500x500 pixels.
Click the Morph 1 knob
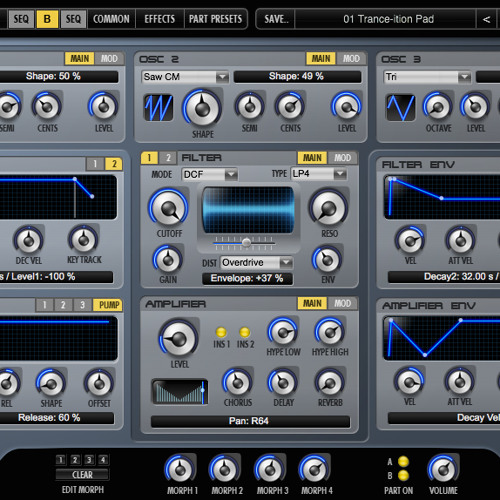(x=180, y=469)
